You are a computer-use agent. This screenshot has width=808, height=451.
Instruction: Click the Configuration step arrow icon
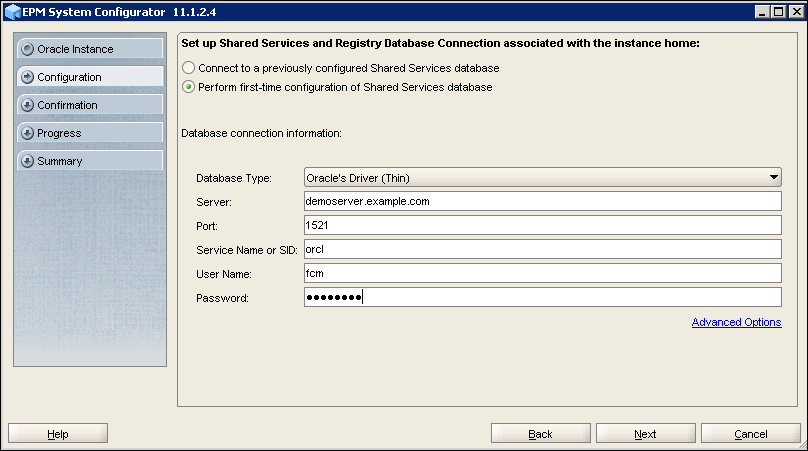[27, 77]
